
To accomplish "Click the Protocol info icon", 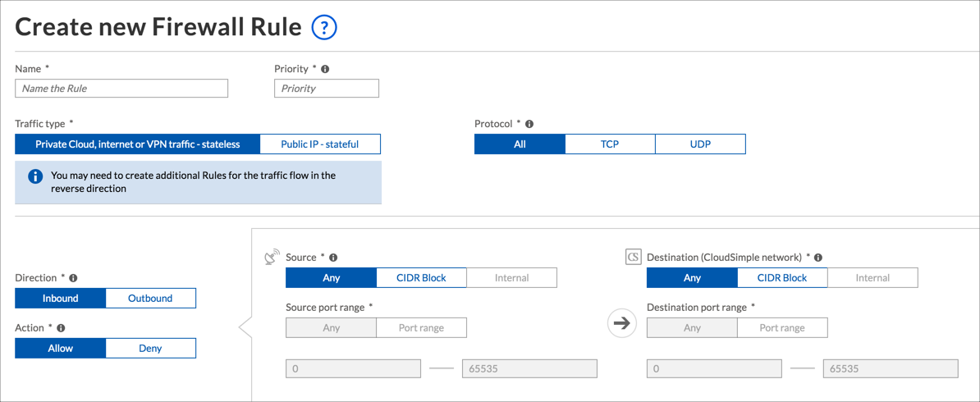I will point(529,124).
